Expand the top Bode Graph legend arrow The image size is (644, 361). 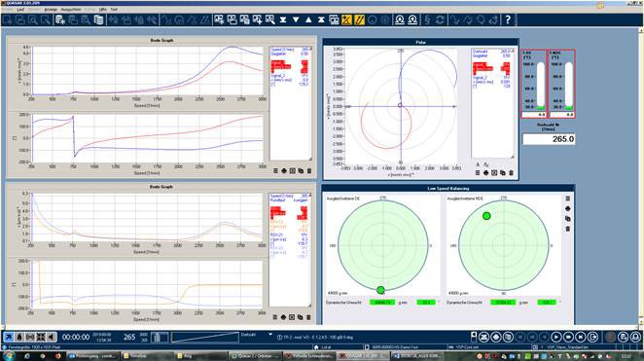(310, 49)
